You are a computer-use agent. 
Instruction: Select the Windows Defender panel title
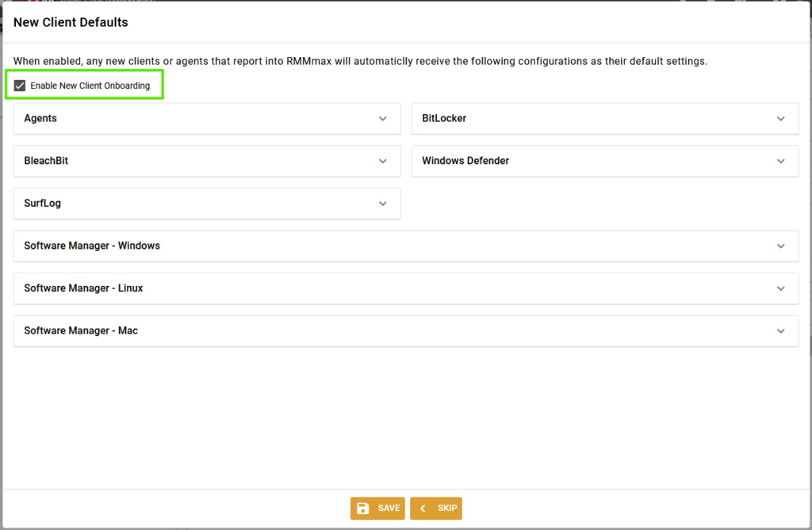click(465, 161)
